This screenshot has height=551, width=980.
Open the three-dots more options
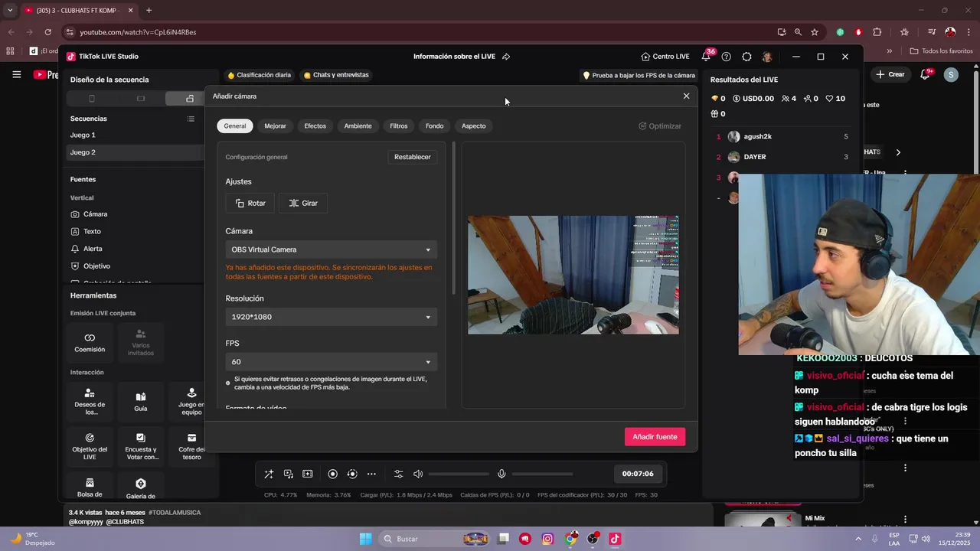coord(371,474)
